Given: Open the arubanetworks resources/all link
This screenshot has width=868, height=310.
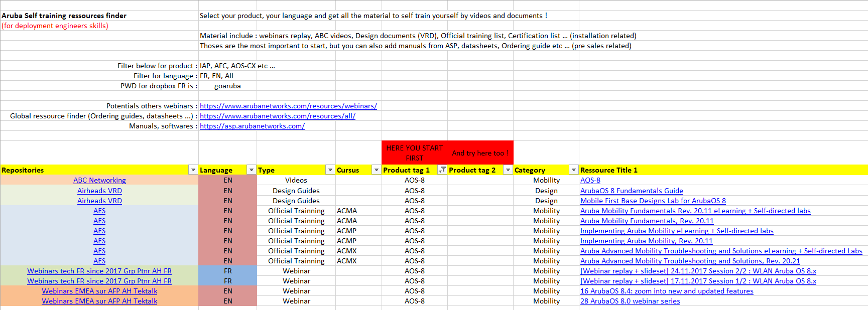Looking at the screenshot, I should point(278,116).
